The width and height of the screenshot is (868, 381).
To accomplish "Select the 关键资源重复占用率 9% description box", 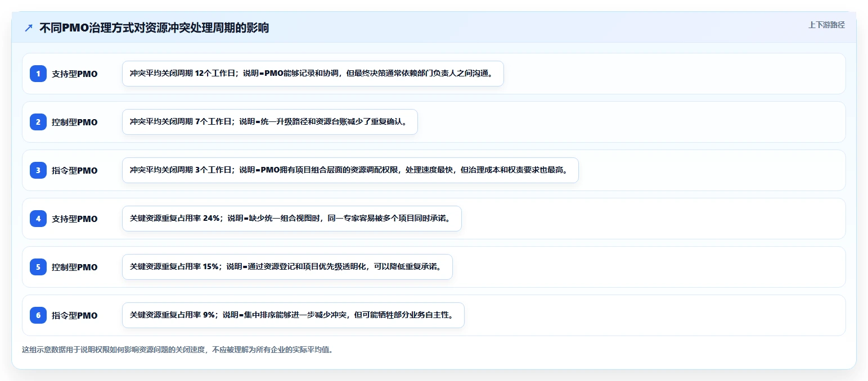I will pyautogui.click(x=293, y=315).
